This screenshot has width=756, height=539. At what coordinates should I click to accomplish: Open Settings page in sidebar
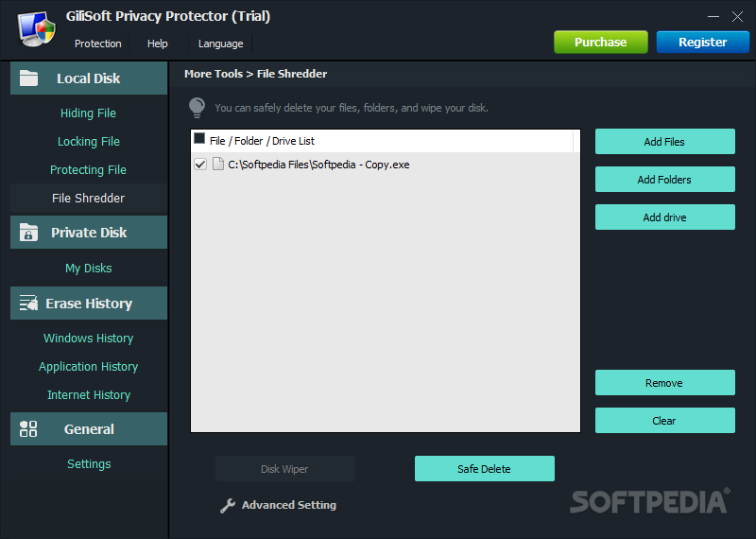(89, 463)
